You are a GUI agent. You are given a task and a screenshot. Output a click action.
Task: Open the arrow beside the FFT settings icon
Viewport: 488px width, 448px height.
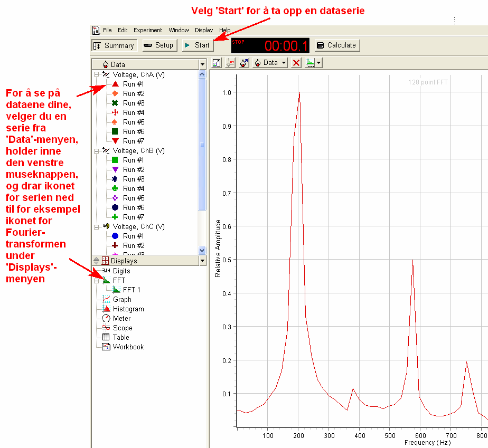tap(318, 63)
